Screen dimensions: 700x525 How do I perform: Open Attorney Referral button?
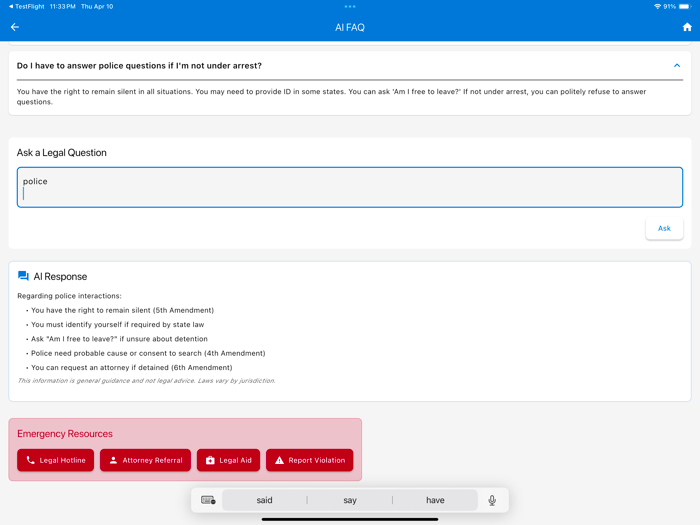(x=146, y=460)
